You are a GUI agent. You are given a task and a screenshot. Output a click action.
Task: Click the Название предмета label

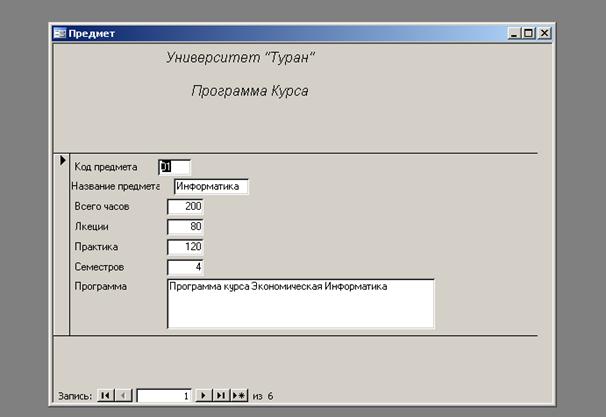tap(116, 186)
